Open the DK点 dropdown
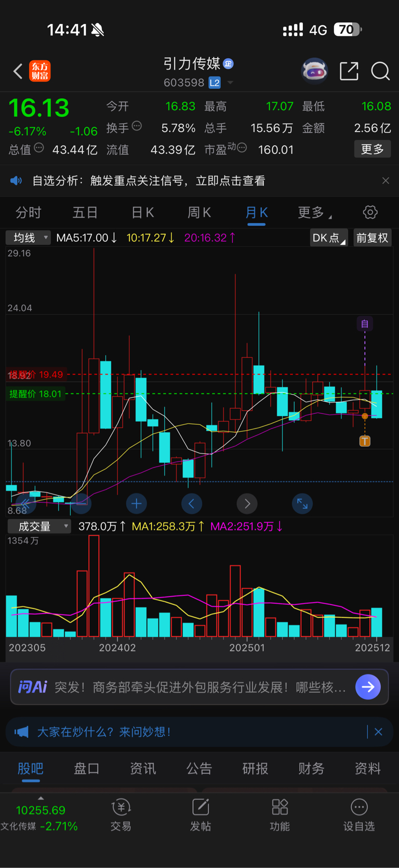The height and width of the screenshot is (868, 399). pyautogui.click(x=329, y=238)
